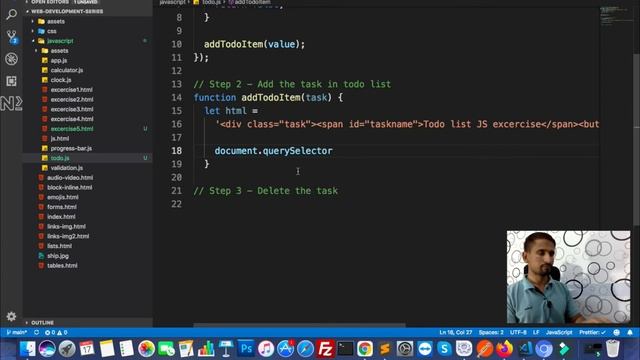Open the Trash in the dock
Image resolution: width=640 pixels, height=360 pixels.
point(613,349)
